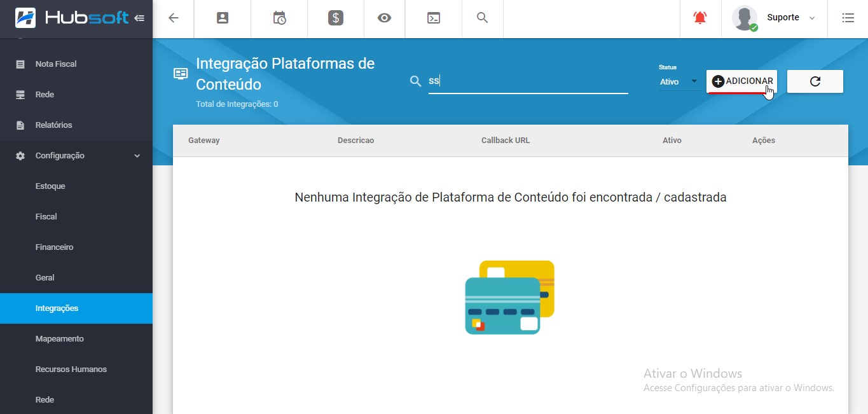Select Mapeamento under Configuração
868x414 pixels.
tap(59, 339)
